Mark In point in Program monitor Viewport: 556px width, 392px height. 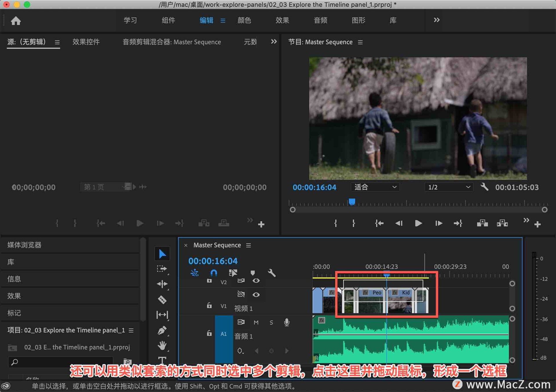tap(335, 223)
